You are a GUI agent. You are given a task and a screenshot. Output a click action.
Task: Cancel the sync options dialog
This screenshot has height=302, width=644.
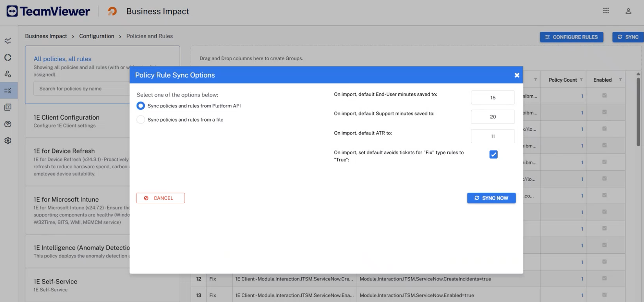161,198
